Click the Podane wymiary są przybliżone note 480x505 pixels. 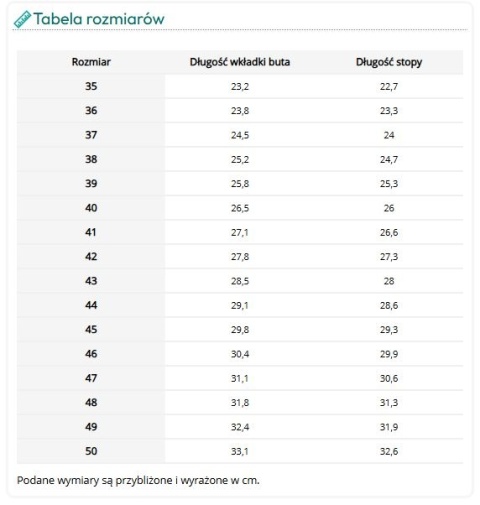click(x=138, y=481)
